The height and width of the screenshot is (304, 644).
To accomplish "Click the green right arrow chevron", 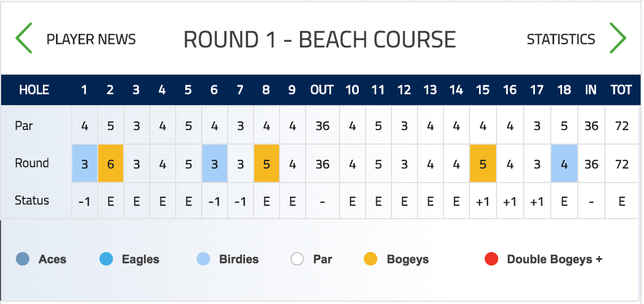I will 617,38.
